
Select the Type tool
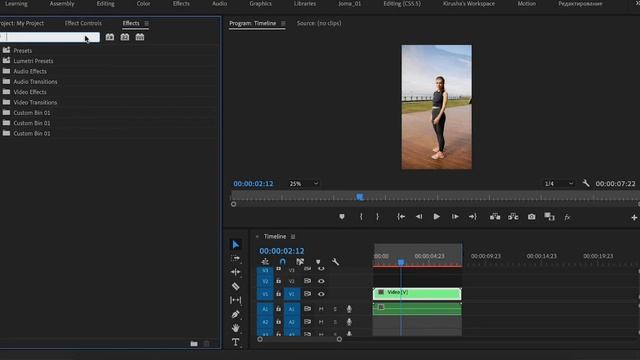(x=236, y=342)
